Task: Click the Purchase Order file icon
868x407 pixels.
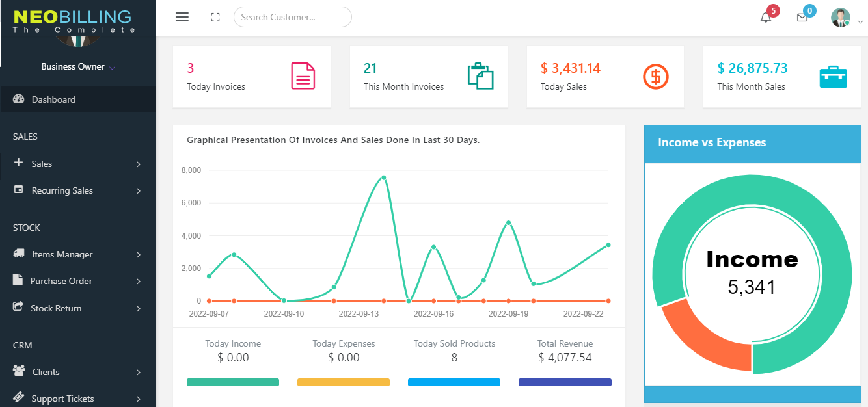Action: [18, 280]
